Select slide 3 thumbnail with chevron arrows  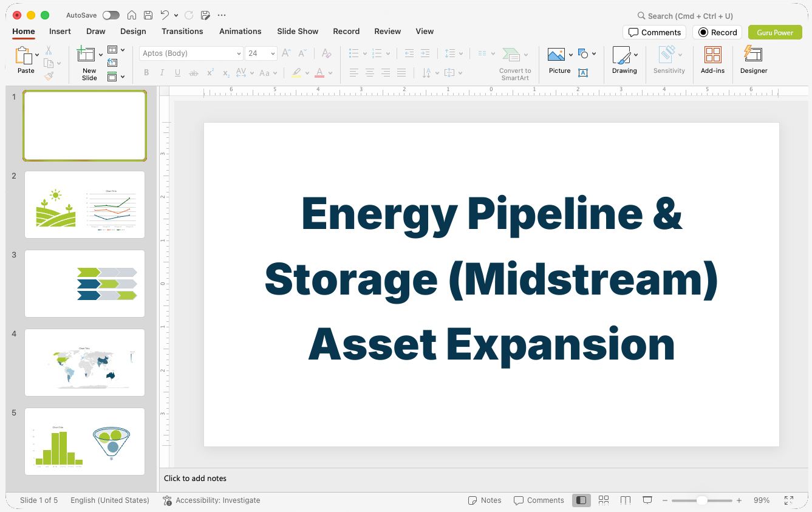[84, 284]
